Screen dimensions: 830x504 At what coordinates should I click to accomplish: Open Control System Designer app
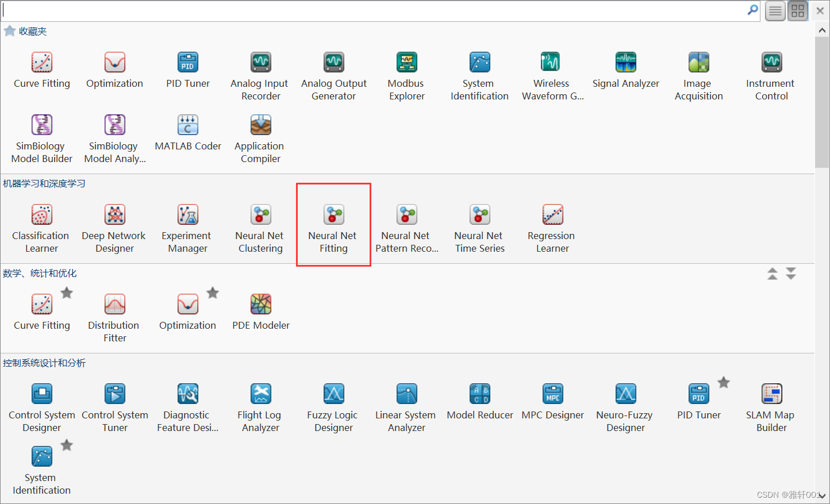click(x=42, y=409)
